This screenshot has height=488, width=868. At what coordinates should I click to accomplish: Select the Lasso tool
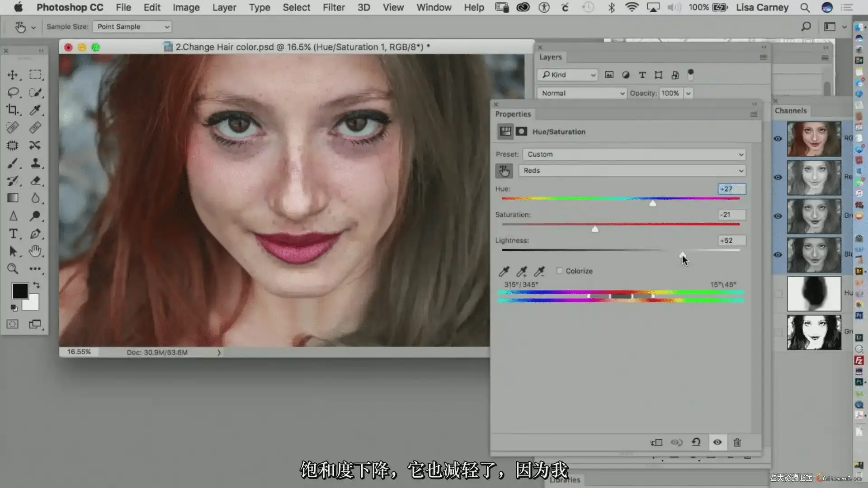(x=13, y=93)
